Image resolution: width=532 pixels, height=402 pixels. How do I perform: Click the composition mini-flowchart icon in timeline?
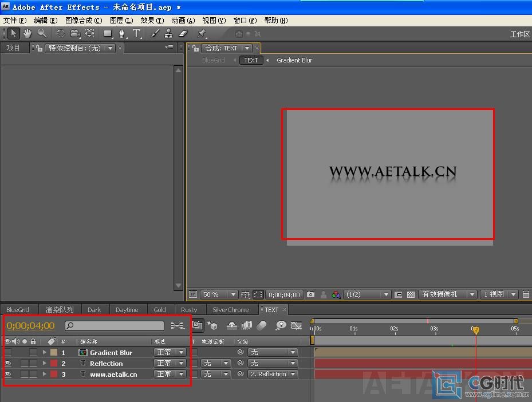(x=178, y=326)
